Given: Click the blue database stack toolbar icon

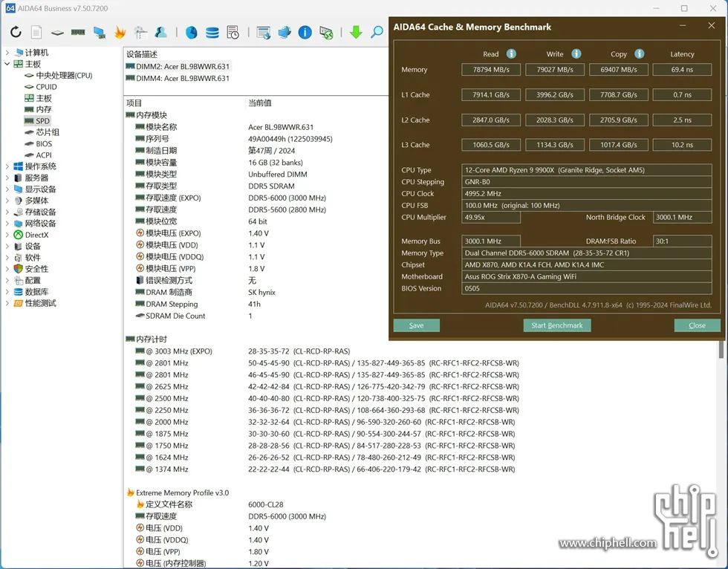Looking at the screenshot, I should (212, 32).
